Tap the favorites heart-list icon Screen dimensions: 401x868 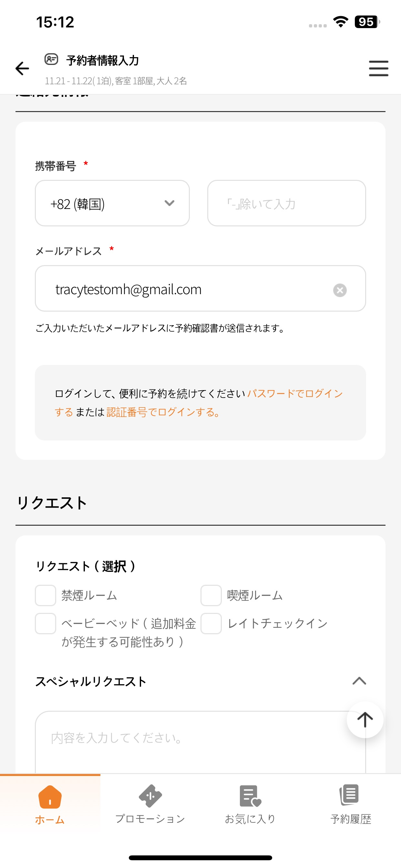coord(250,796)
